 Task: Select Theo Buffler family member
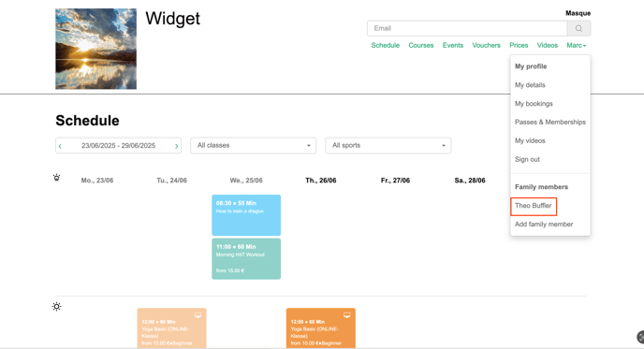(x=534, y=206)
